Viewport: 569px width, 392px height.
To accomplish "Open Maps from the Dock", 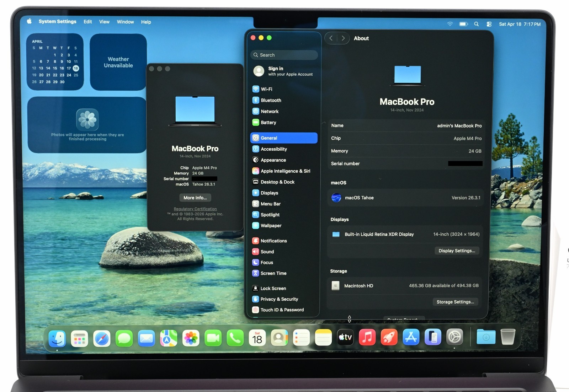I will [x=169, y=338].
